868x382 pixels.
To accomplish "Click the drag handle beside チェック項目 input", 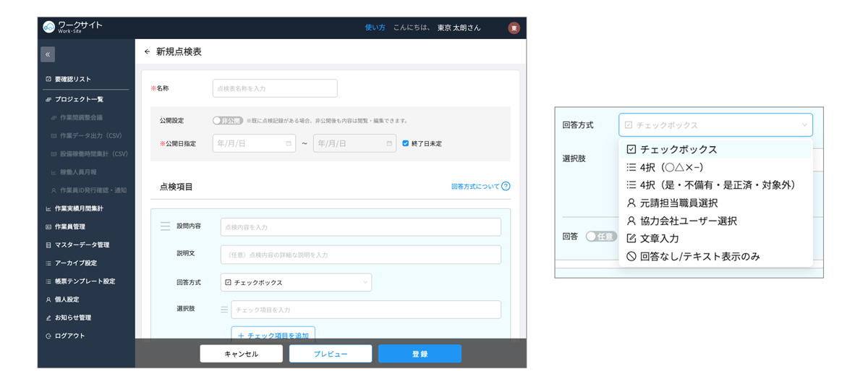I will (224, 310).
